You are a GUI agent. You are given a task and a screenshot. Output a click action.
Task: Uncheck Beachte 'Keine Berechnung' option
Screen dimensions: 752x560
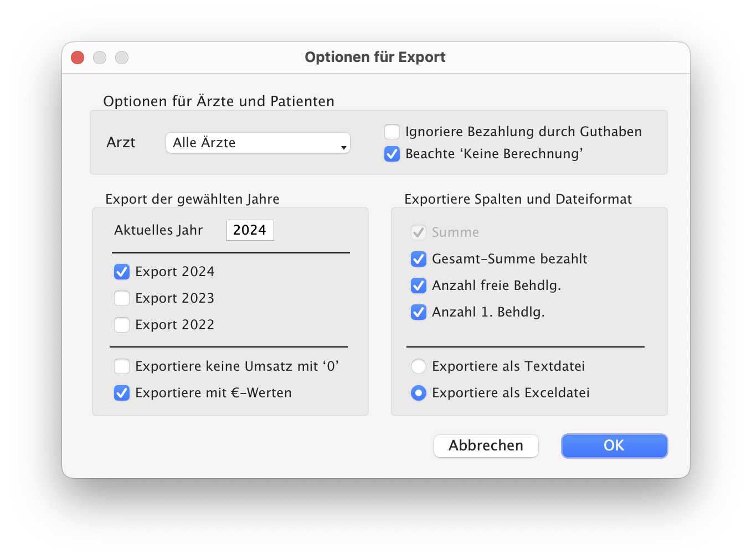tap(392, 154)
